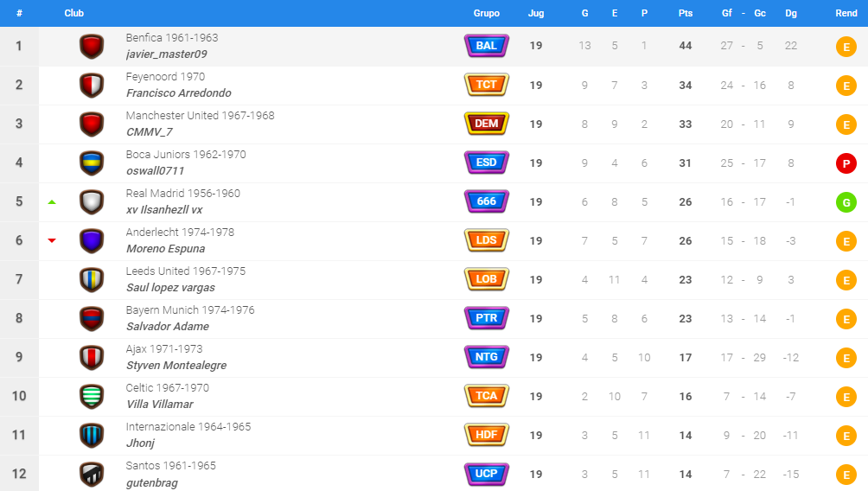Sort by the Grupo column header
The image size is (868, 491).
click(x=487, y=13)
